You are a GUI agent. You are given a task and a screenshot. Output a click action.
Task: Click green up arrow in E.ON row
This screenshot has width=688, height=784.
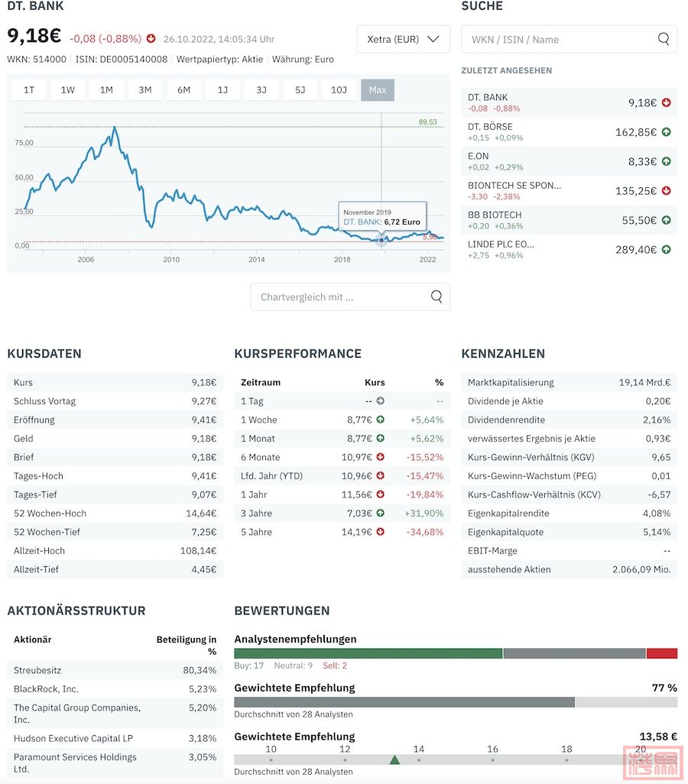coord(666,161)
